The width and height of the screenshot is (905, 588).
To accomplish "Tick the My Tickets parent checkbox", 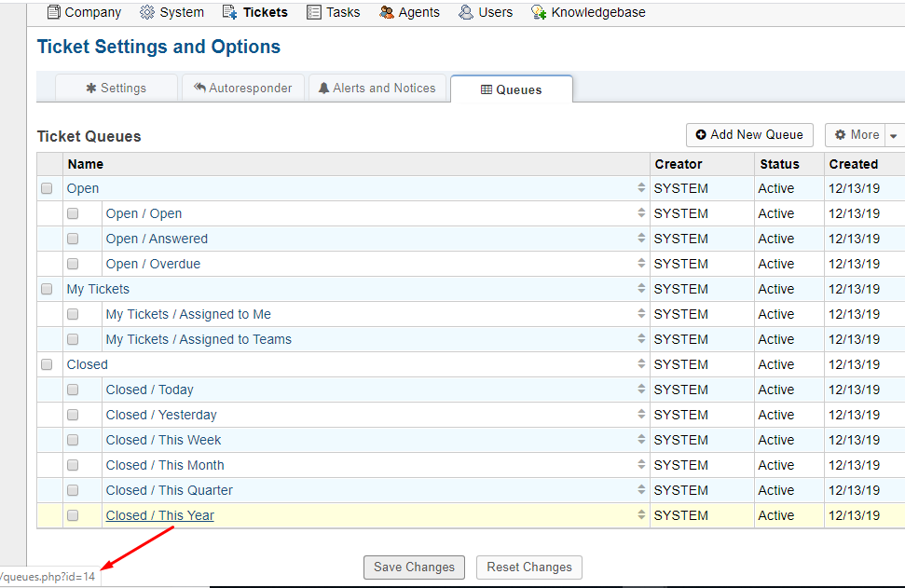I will pos(47,289).
